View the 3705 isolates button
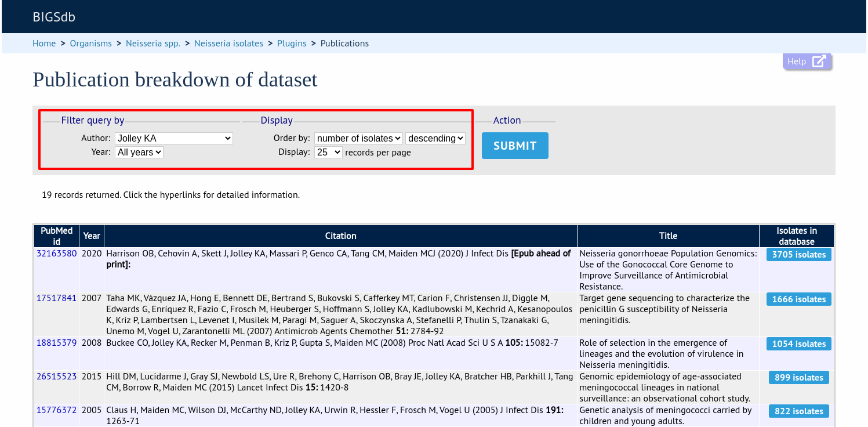868x427 pixels. [798, 255]
